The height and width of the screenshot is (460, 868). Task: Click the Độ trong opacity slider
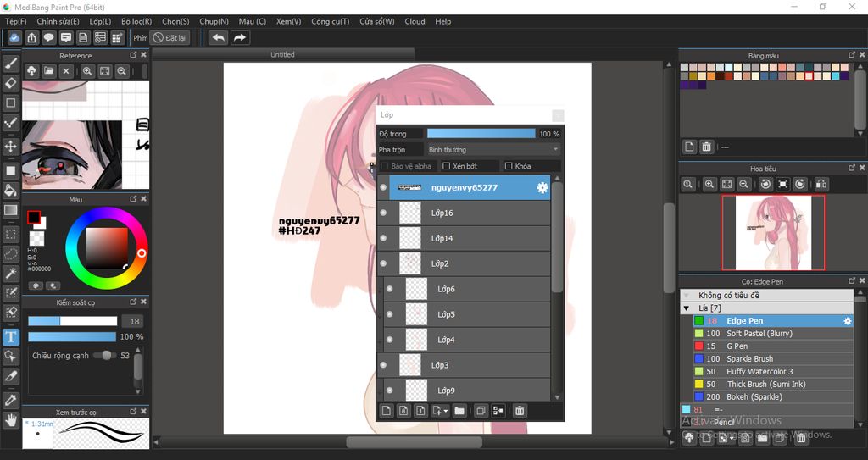[481, 134]
